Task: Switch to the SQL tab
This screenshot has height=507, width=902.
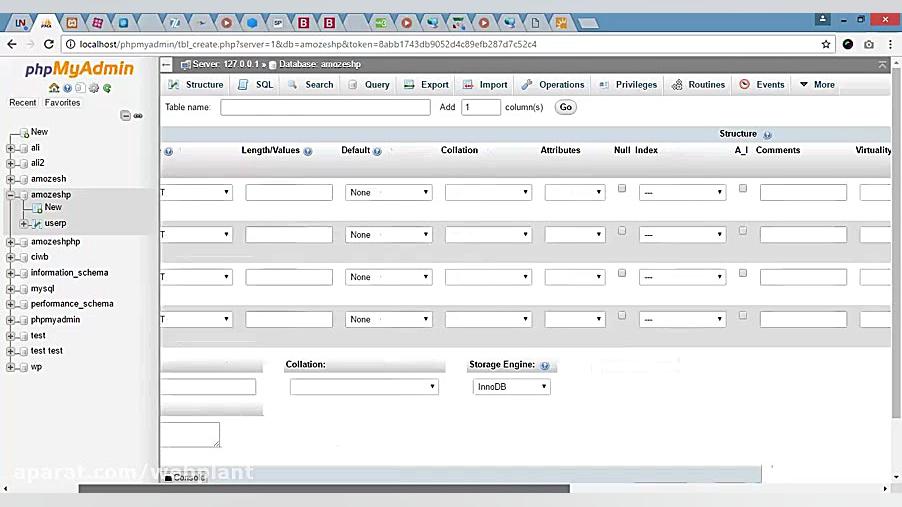Action: click(255, 85)
